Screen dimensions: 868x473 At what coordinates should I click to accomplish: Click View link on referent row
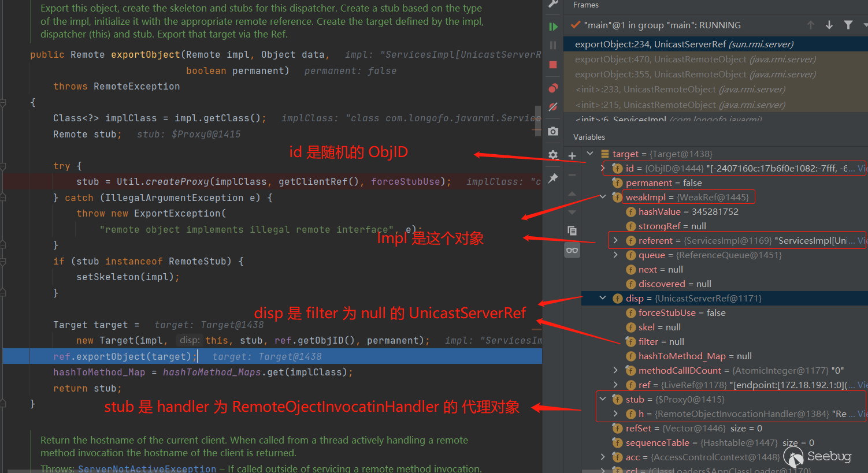click(x=862, y=240)
